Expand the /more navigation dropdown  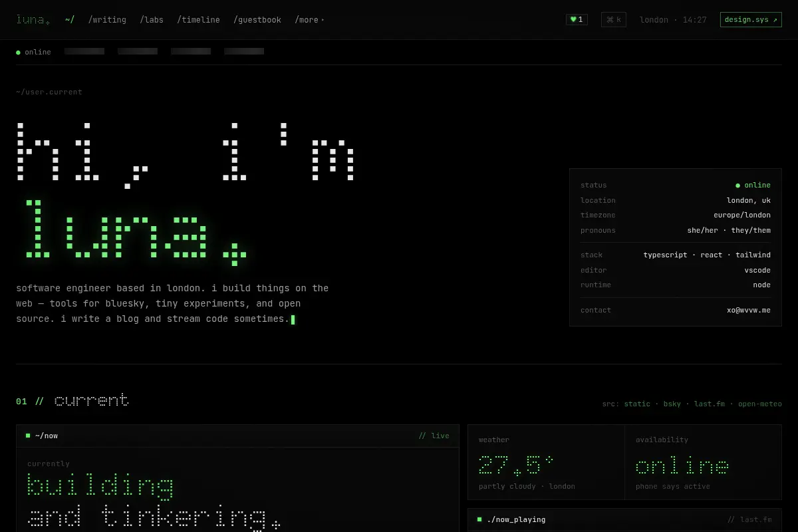[309, 20]
